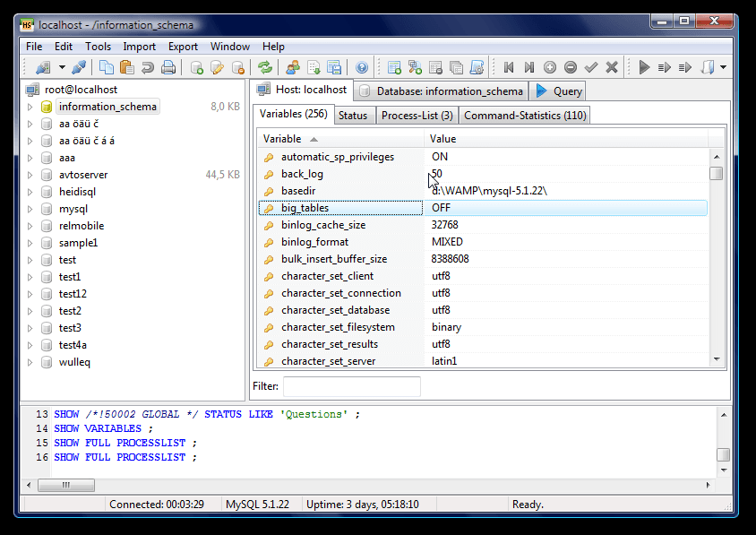Expand the heidisql database tree node
This screenshot has height=535, width=756.
[x=30, y=192]
